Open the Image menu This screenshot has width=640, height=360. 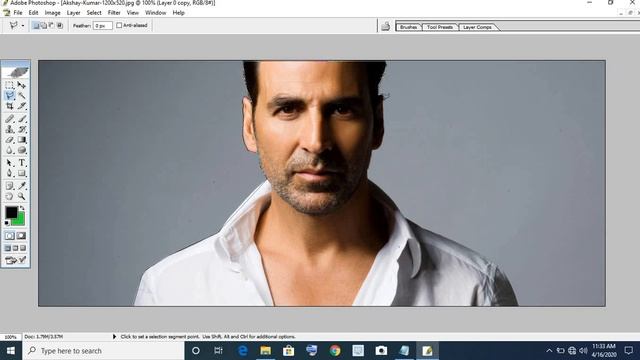click(52, 13)
